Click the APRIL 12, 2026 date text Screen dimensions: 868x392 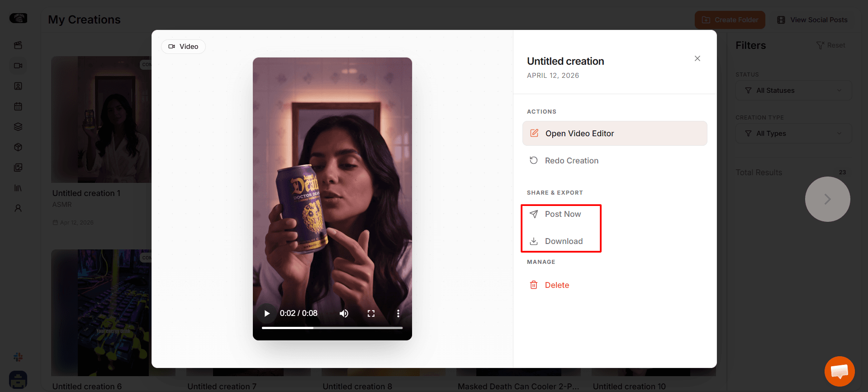tap(553, 76)
